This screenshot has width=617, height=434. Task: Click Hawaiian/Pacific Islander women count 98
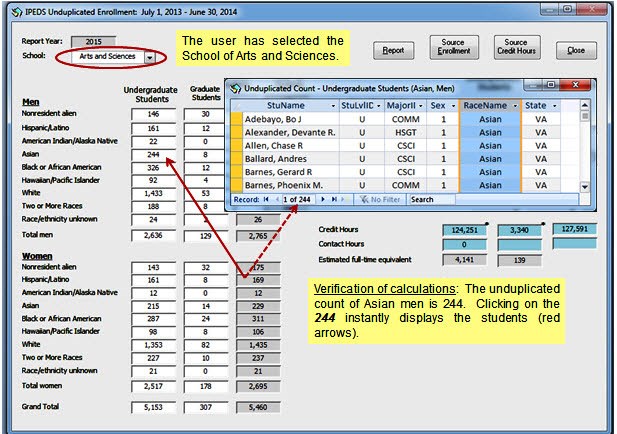click(153, 332)
